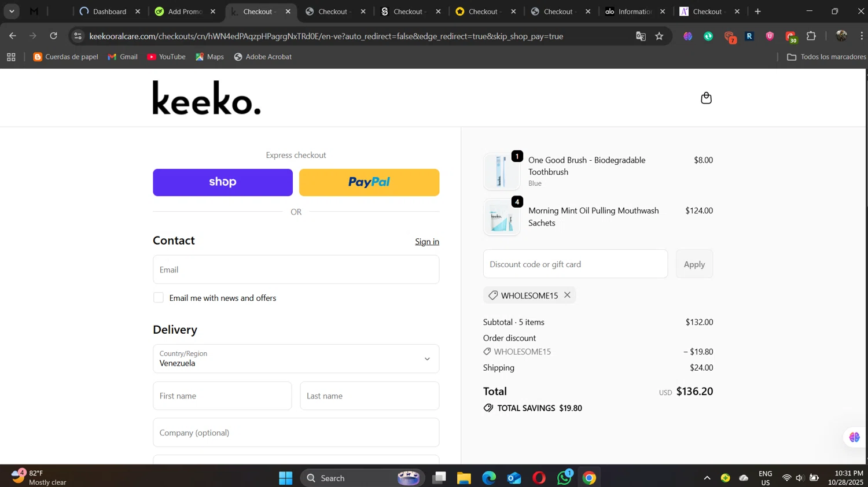The image size is (868, 487).
Task: Click the browser back arrow
Action: pos(12,36)
